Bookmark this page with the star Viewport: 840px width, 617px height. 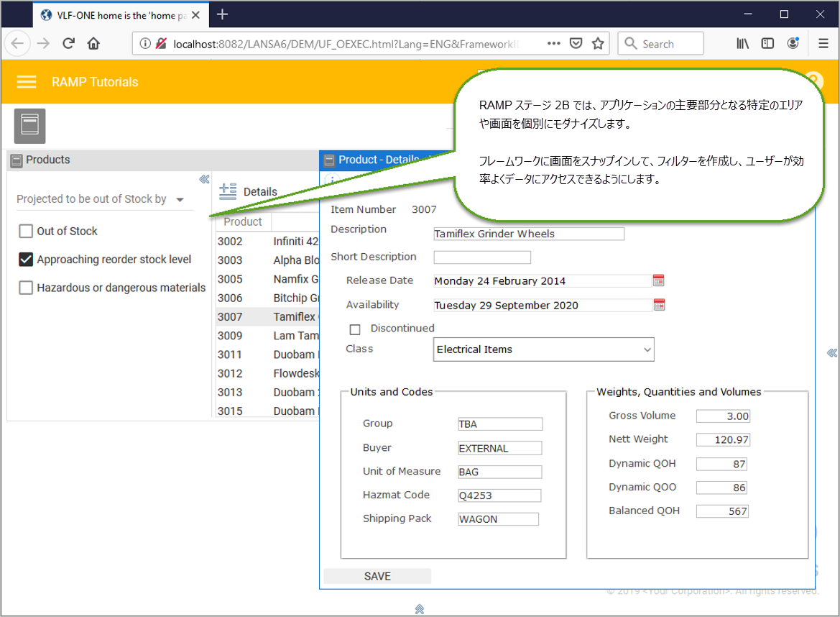[x=598, y=43]
